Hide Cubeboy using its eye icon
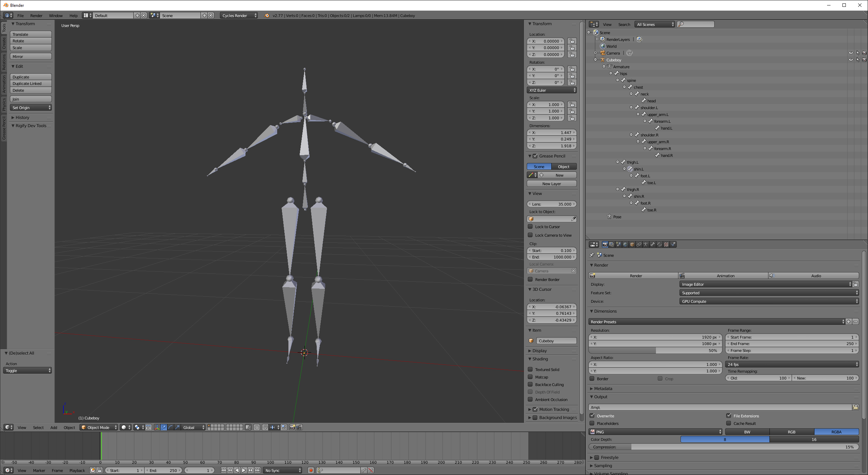 851,60
